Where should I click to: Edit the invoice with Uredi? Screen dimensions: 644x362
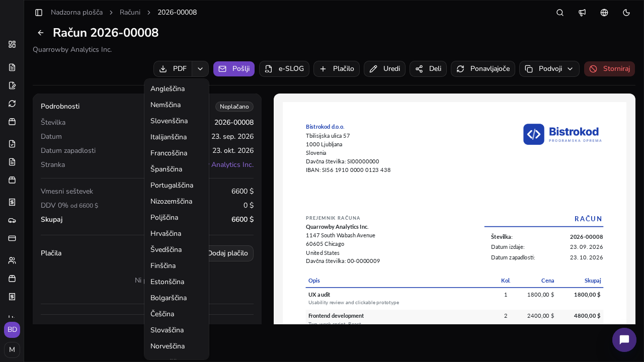click(x=384, y=69)
